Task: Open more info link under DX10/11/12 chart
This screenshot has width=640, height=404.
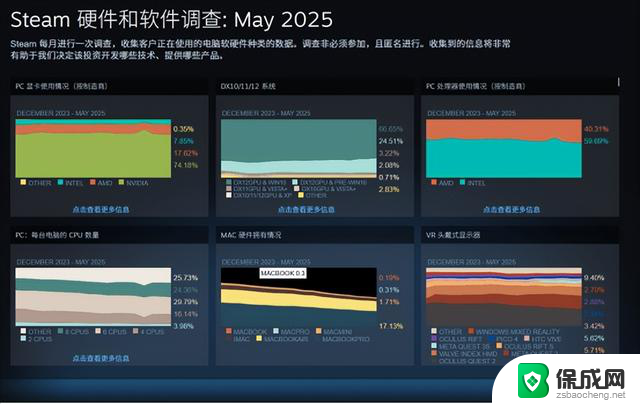Action: point(306,209)
